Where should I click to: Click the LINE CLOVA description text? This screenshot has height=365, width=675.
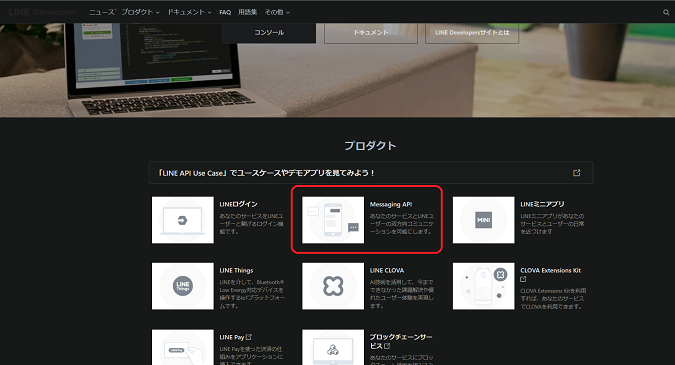click(x=402, y=294)
